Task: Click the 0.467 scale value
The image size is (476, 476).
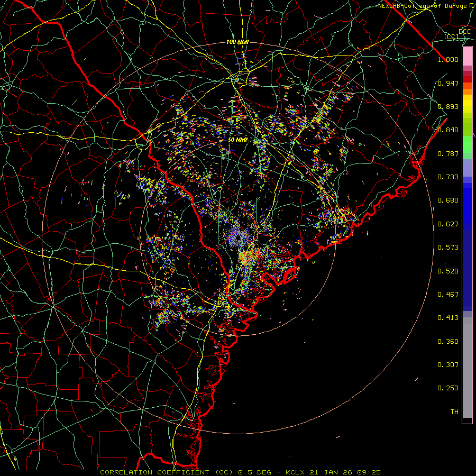Action: click(x=448, y=295)
